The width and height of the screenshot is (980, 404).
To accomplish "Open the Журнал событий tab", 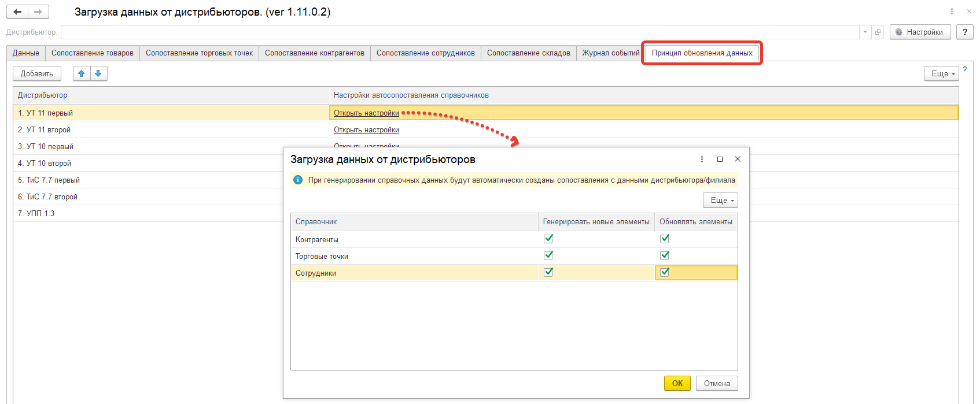I will tap(610, 53).
